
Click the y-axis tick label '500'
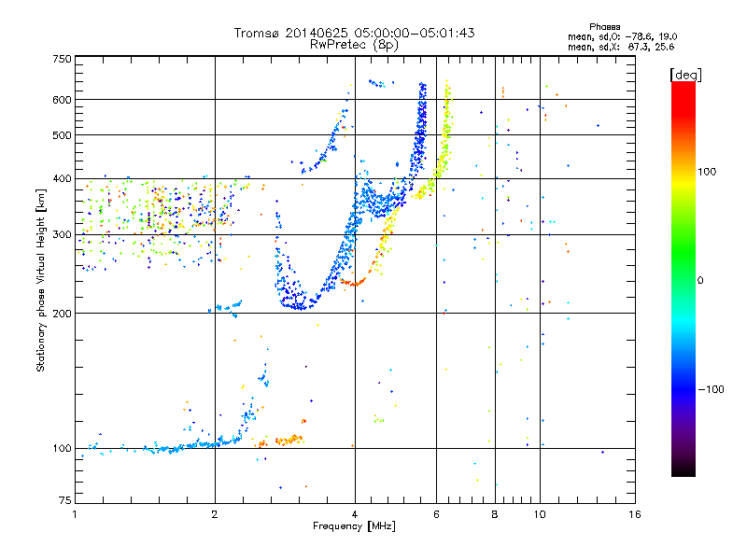62,135
